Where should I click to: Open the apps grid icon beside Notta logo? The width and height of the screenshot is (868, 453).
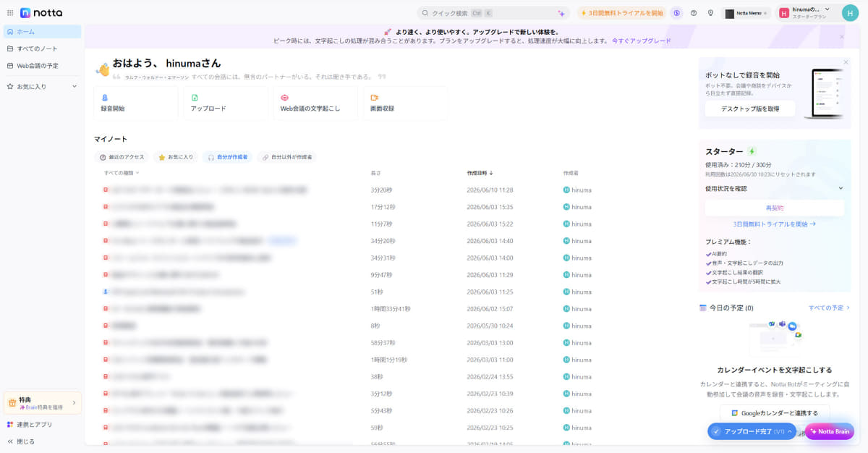pyautogui.click(x=10, y=12)
